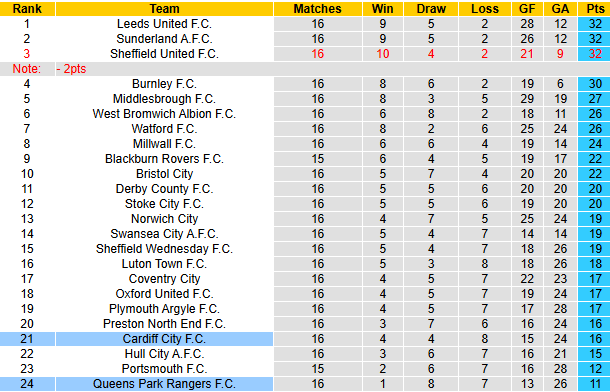Click Queens Park Rangers F.C. team name
610x392 pixels.
point(164,384)
